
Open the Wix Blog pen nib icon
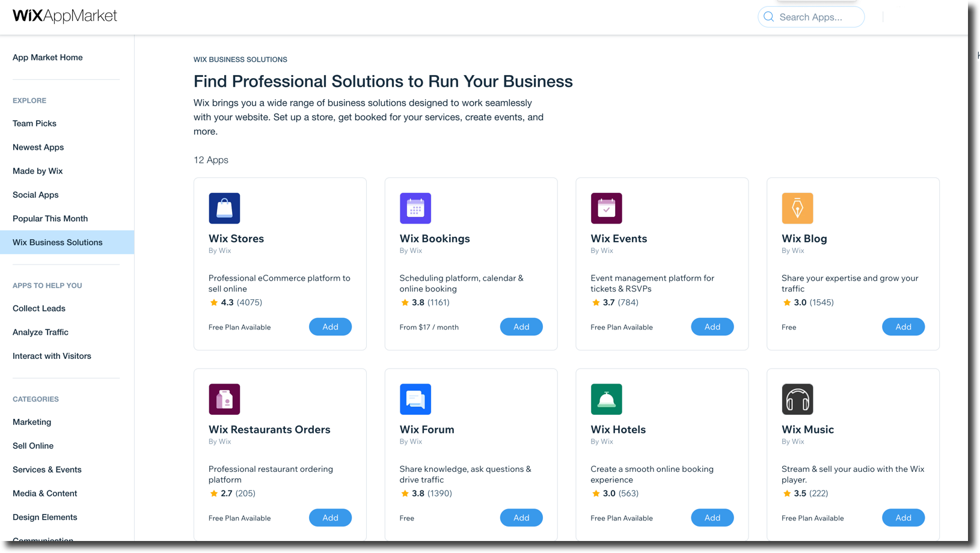(x=797, y=208)
